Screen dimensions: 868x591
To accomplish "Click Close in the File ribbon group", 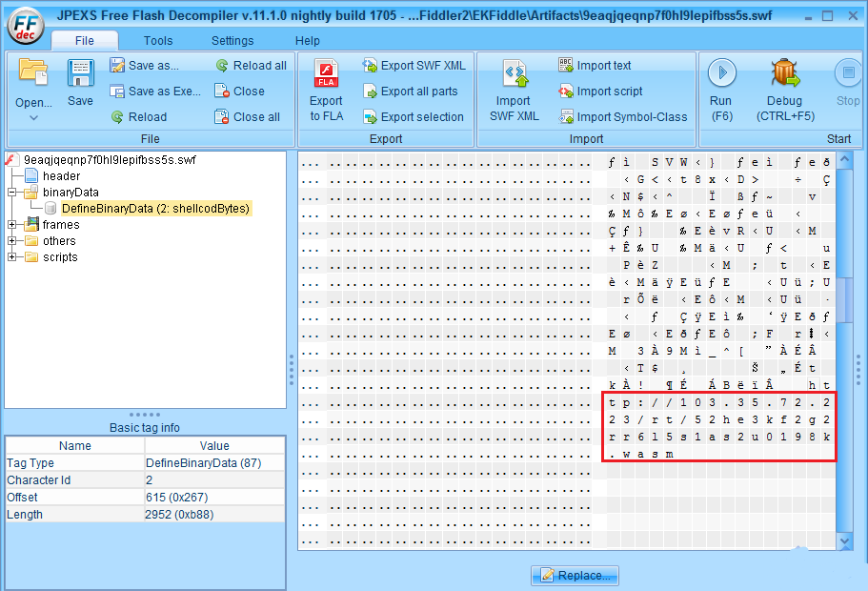I will pyautogui.click(x=240, y=92).
